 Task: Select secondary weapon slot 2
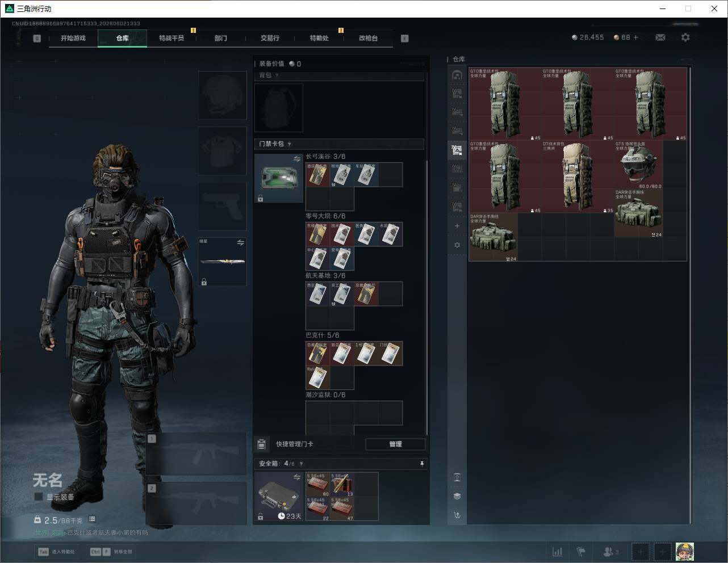click(x=196, y=504)
